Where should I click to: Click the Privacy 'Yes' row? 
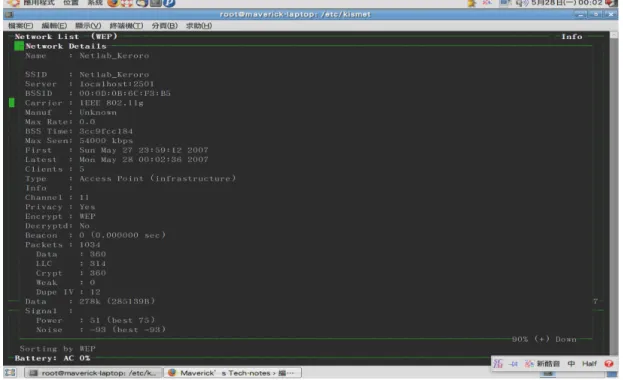[x=60, y=207]
